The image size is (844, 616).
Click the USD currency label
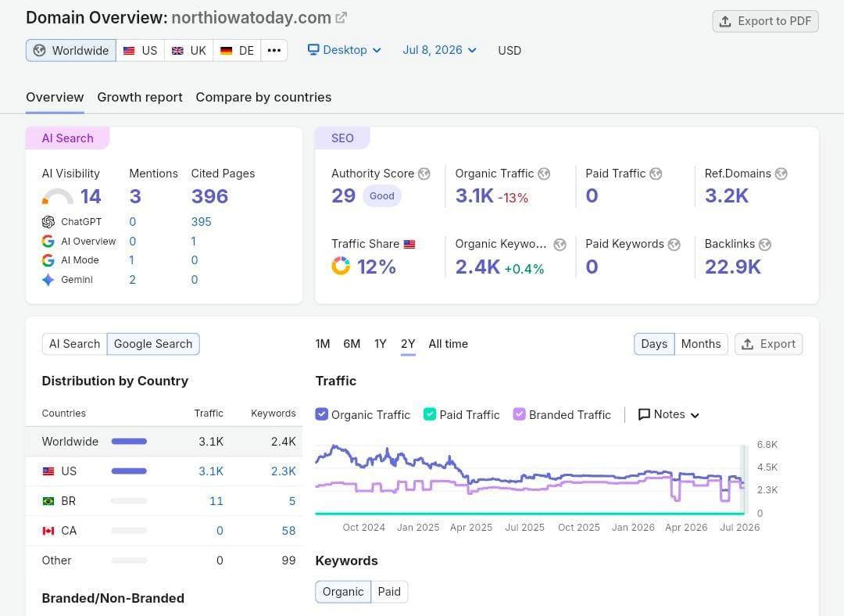click(x=510, y=51)
